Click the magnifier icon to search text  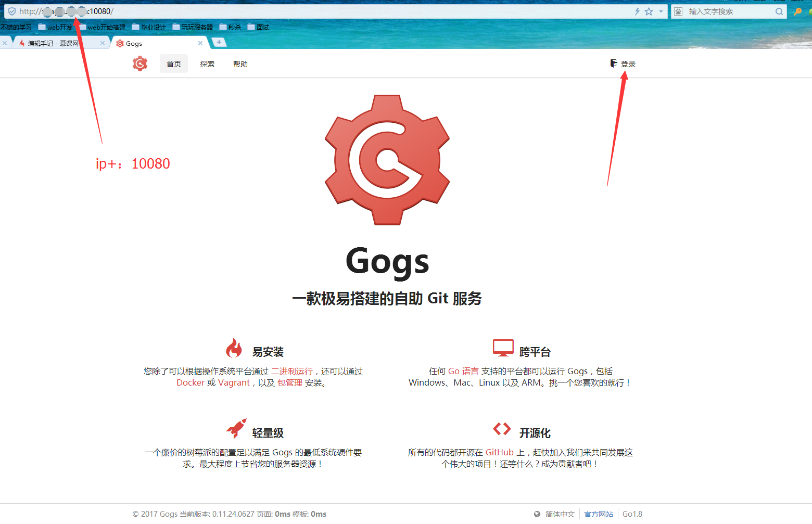[x=779, y=11]
